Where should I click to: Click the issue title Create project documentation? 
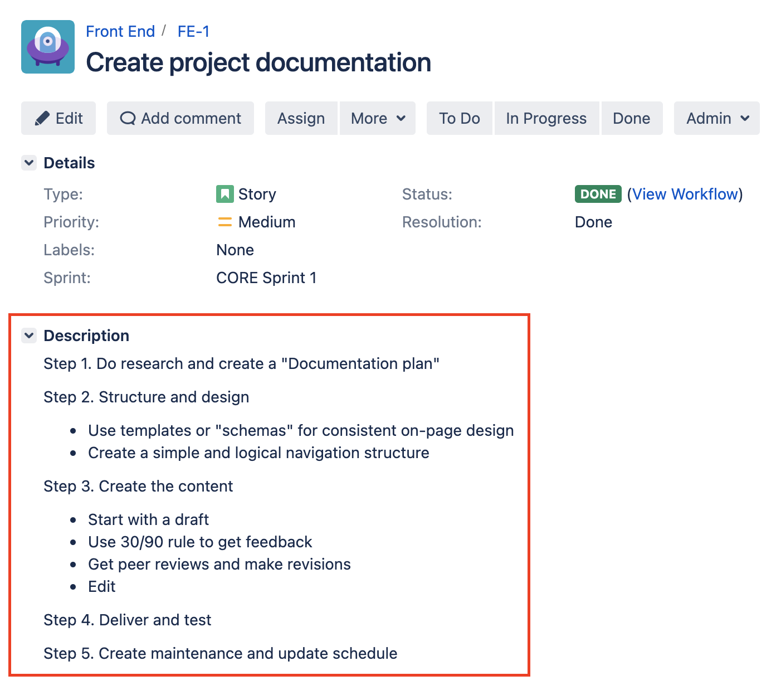[258, 62]
